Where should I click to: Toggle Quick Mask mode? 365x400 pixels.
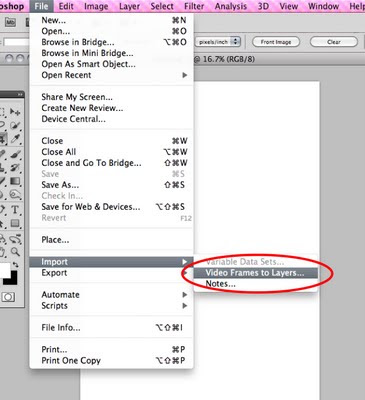tap(8, 297)
